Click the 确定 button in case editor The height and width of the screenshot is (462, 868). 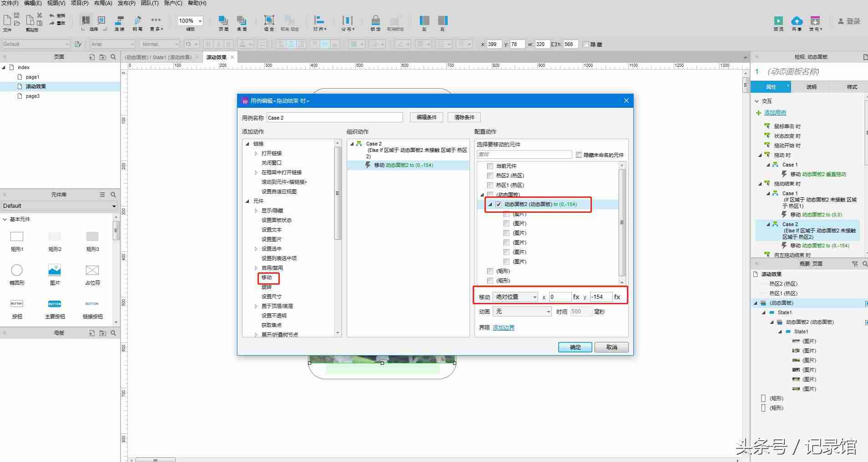[575, 347]
